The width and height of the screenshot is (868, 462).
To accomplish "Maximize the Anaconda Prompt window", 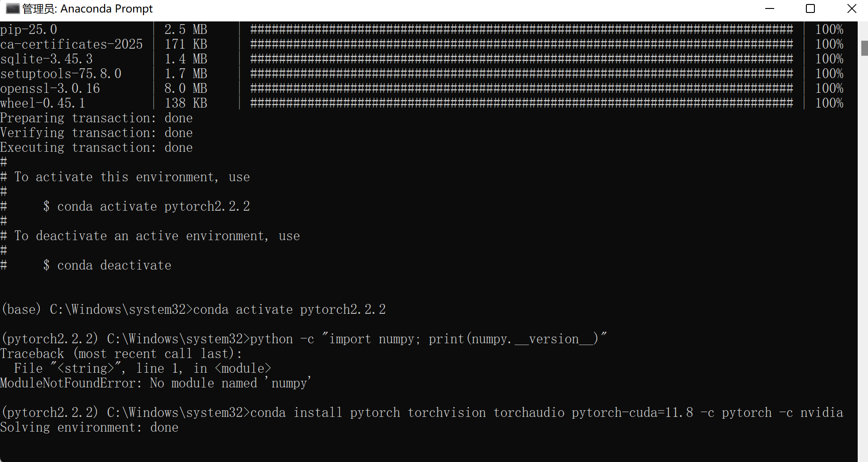I will 810,8.
